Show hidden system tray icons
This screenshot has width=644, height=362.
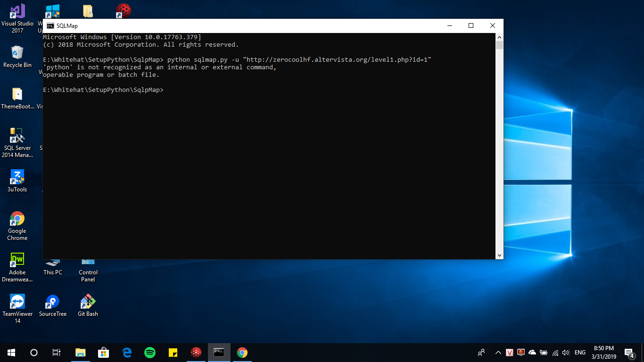(x=498, y=353)
